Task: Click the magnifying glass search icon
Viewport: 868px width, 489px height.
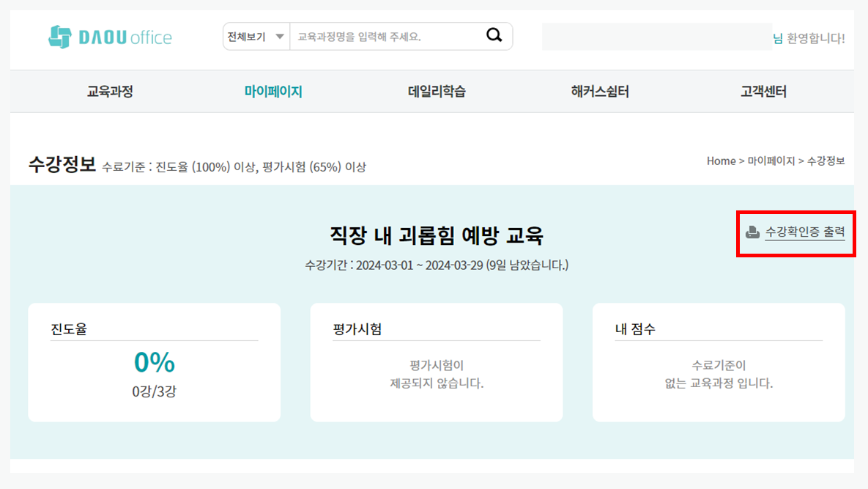Action: point(494,35)
